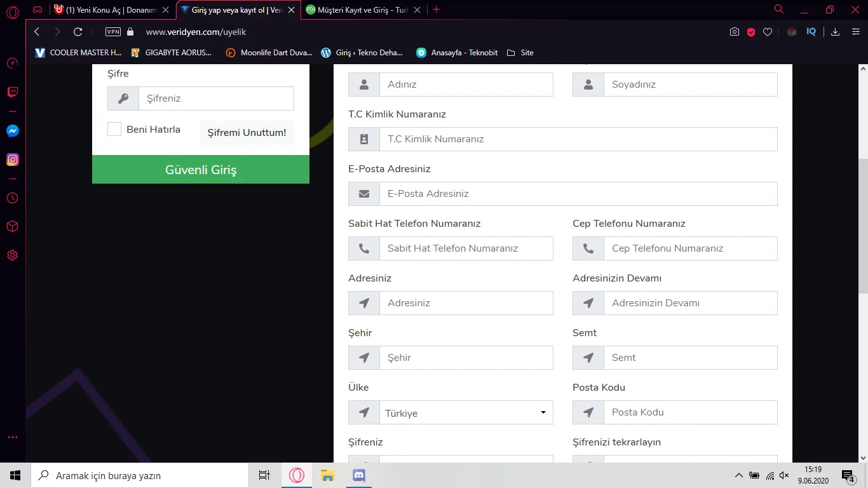Add page to bookmarks with heart icon
The image size is (868, 488).
coord(768,32)
